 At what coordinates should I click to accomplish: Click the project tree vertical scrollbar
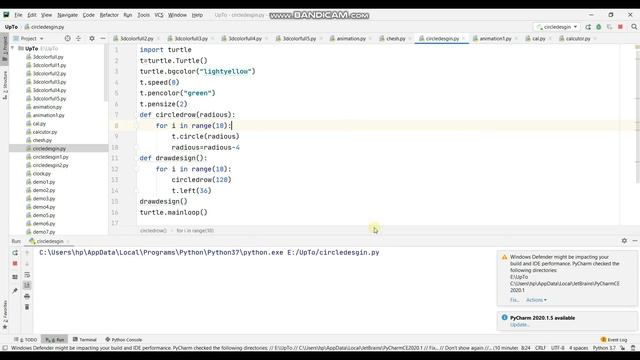[x=106, y=73]
